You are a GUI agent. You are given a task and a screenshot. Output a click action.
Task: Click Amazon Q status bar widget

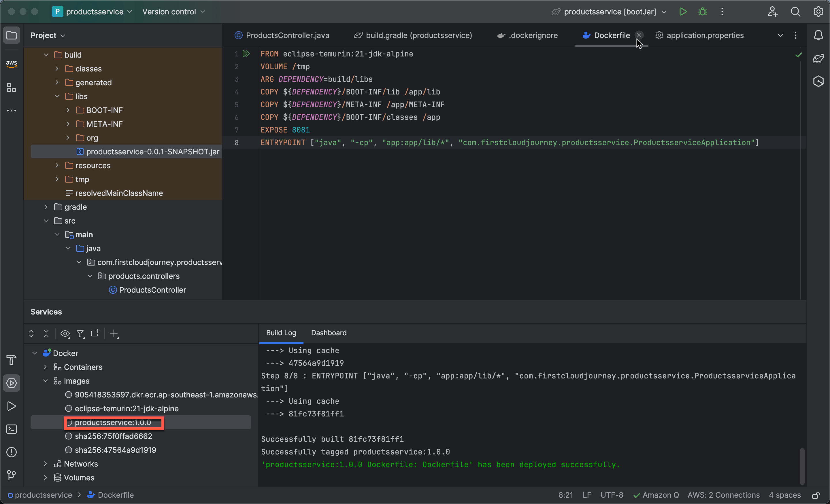pyautogui.click(x=656, y=495)
